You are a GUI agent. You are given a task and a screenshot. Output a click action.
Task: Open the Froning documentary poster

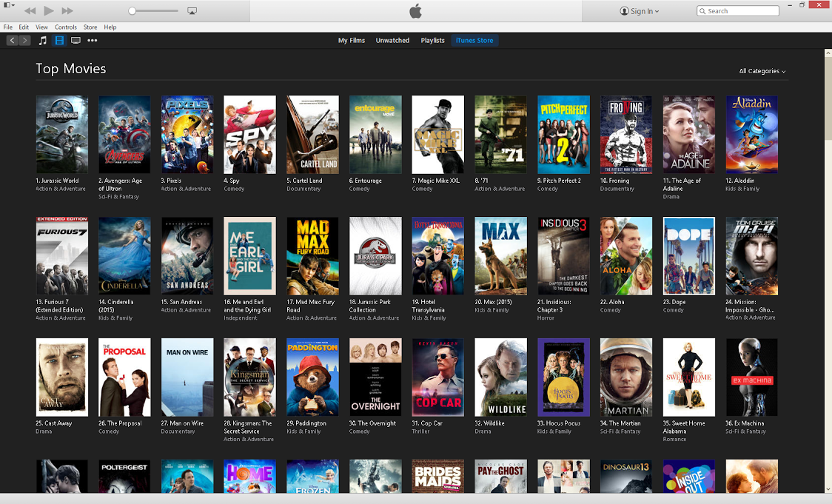626,135
